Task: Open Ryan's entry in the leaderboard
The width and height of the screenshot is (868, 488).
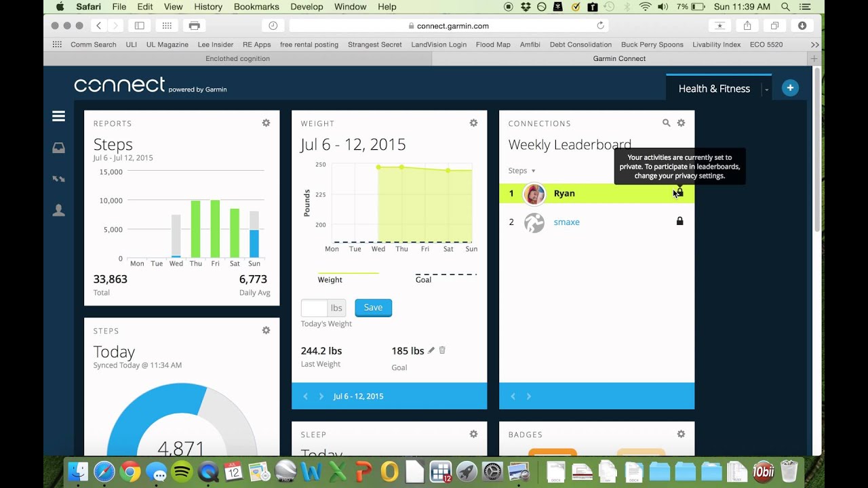Action: 597,193
